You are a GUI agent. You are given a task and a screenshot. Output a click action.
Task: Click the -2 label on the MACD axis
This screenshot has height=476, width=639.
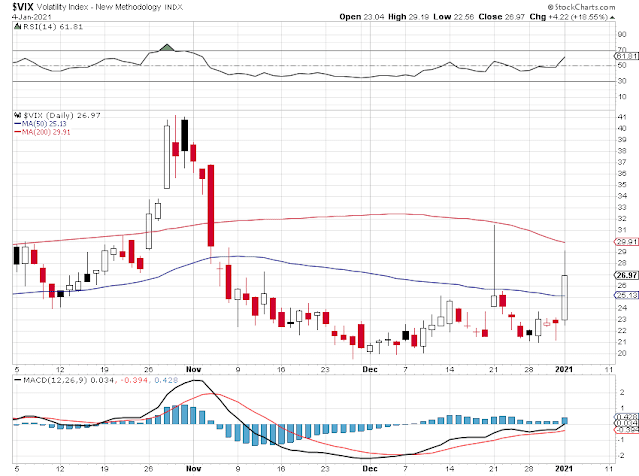pos(621,456)
